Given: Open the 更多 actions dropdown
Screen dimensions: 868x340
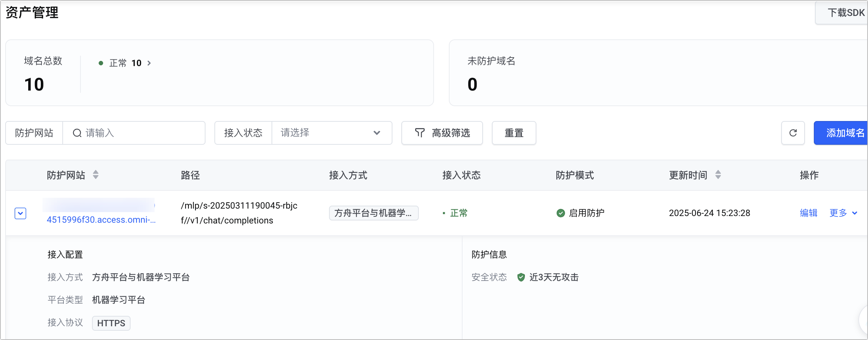Looking at the screenshot, I should tap(844, 213).
